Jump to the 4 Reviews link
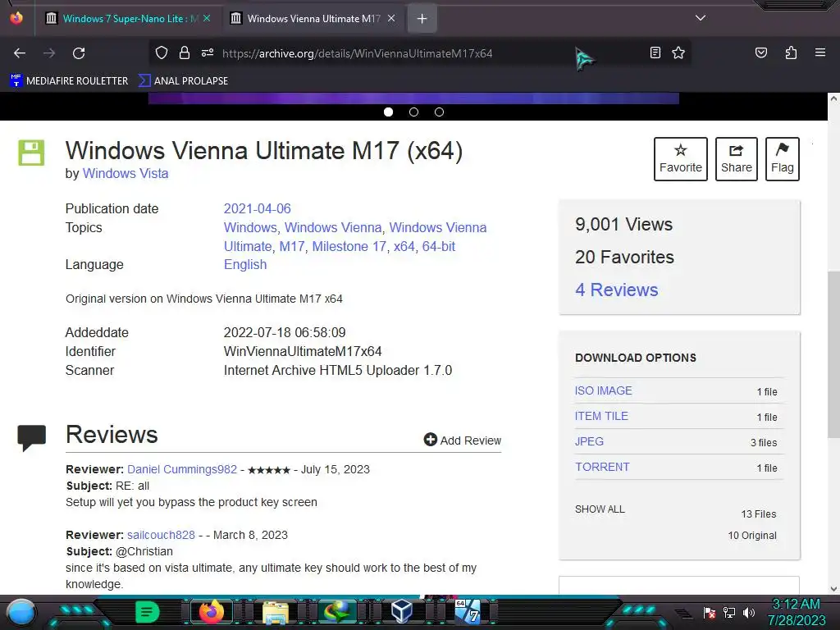 [x=617, y=290]
